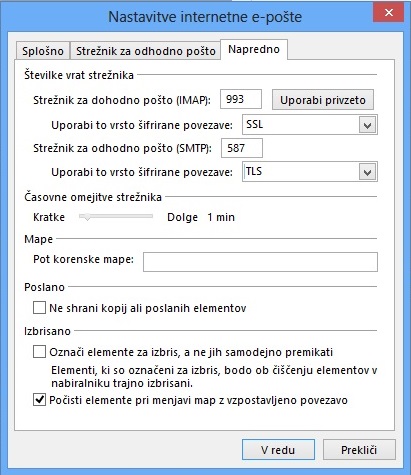The image size is (411, 475).
Task: Click the SMTP port field showing 587
Action: pos(242,148)
